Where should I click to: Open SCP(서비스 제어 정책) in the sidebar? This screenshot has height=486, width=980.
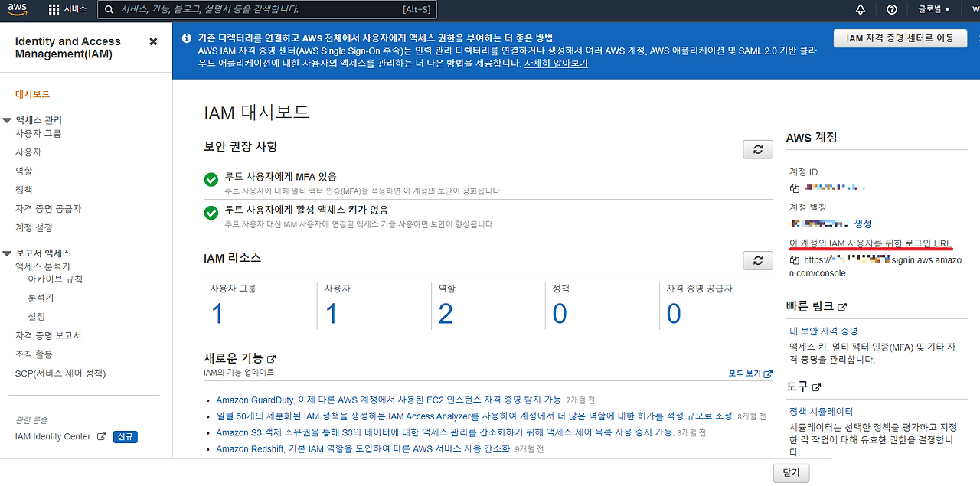point(60,373)
